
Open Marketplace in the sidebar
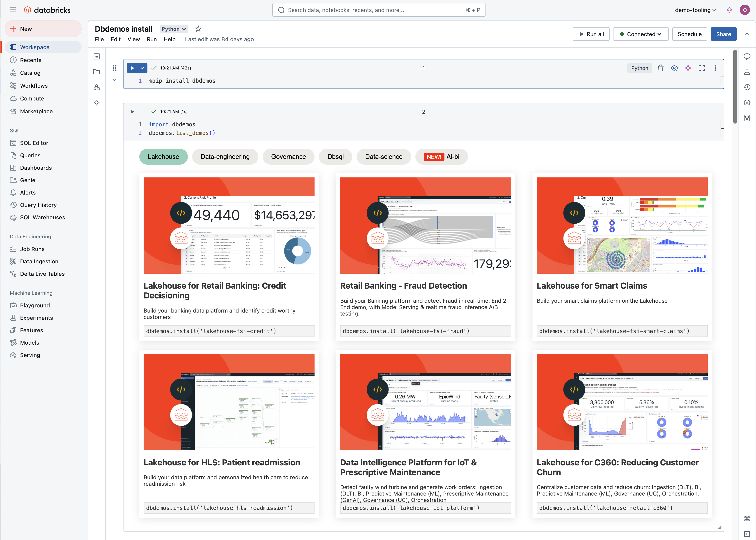[x=43, y=111]
